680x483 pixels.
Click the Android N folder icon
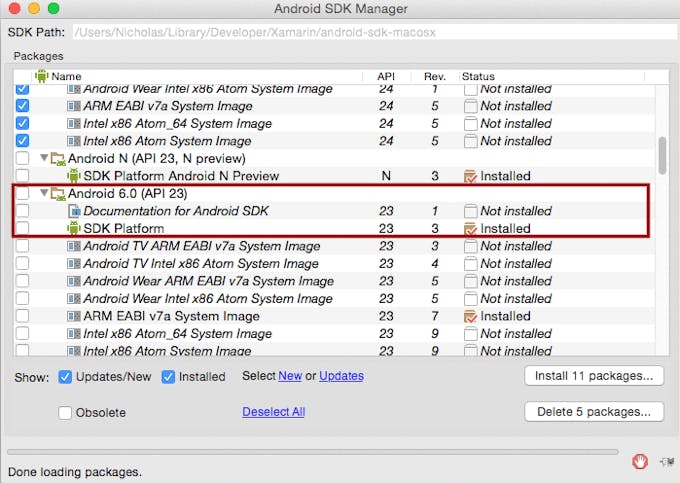[58, 159]
